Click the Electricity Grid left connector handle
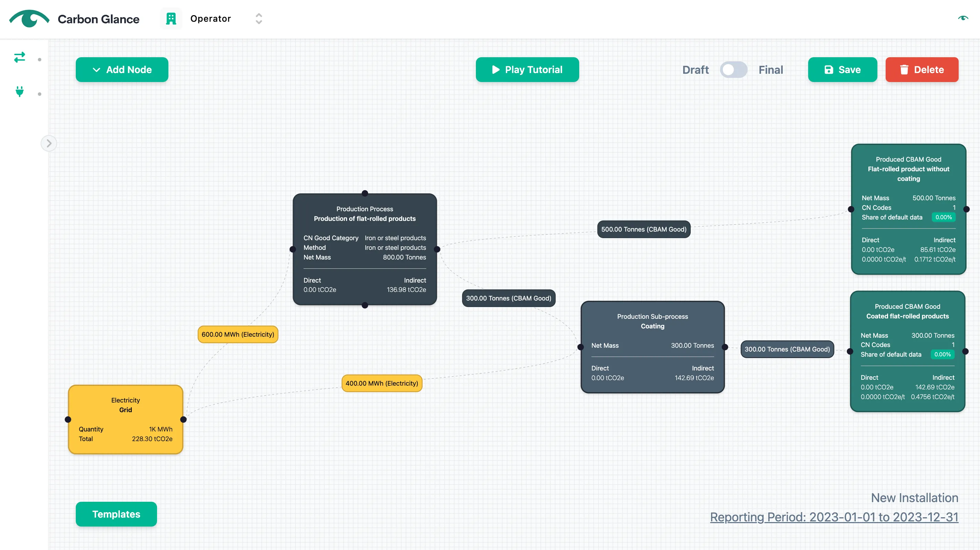The width and height of the screenshot is (980, 550). [x=68, y=419]
